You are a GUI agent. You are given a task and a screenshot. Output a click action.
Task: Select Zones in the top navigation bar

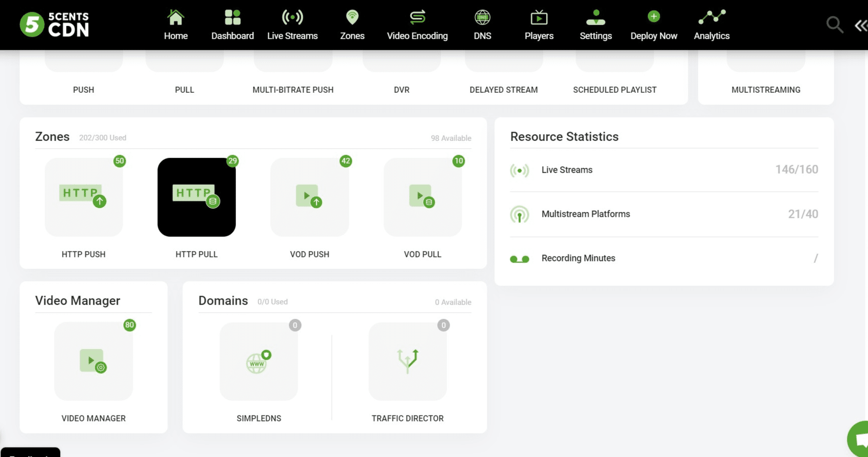pos(352,25)
